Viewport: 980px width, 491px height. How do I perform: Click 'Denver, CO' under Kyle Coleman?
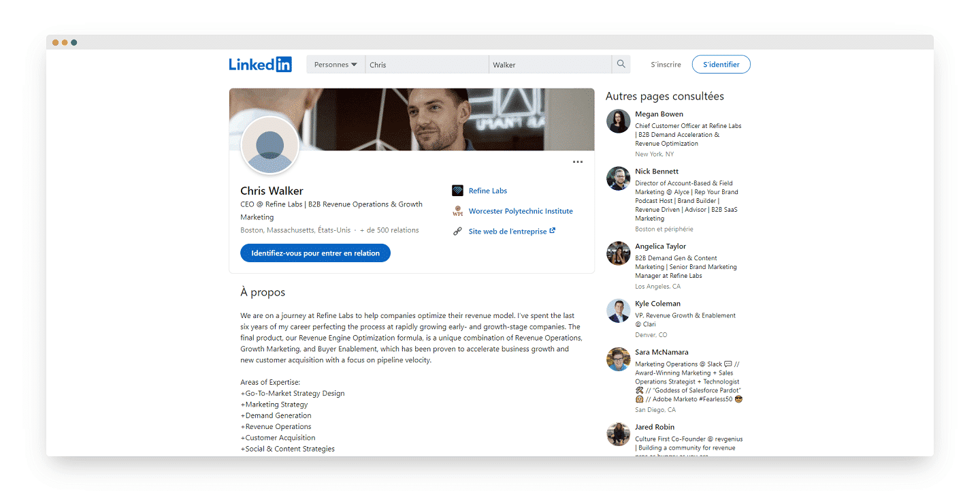tap(651, 335)
